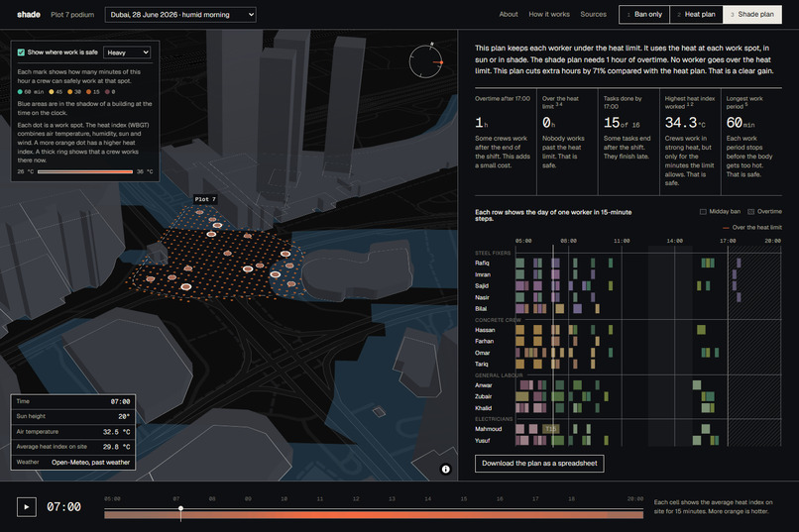The height and width of the screenshot is (532, 799).
Task: Click the Tasks done by 17:00 stat
Action: [x=628, y=142]
